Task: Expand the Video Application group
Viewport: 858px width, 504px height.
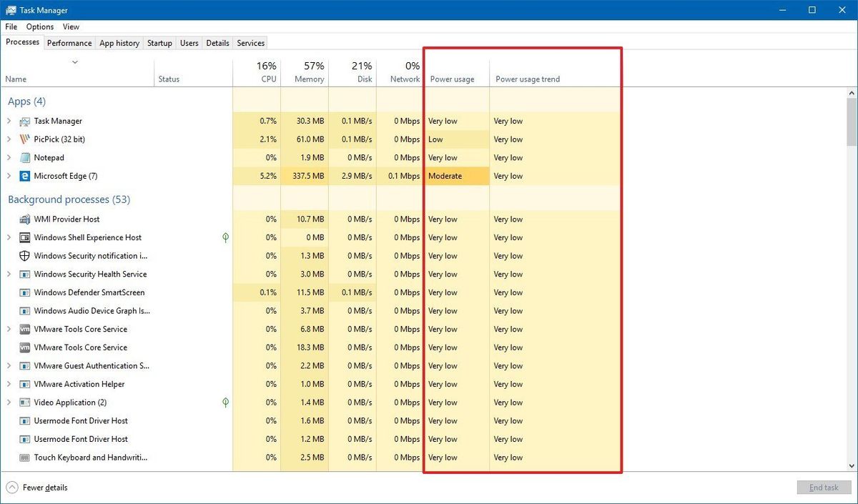Action: point(9,402)
